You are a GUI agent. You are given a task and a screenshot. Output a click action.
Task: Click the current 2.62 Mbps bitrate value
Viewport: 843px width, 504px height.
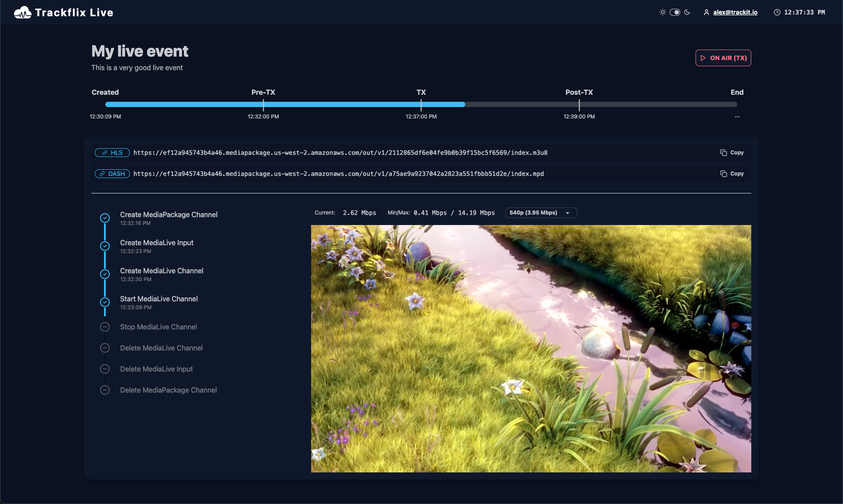(x=359, y=213)
